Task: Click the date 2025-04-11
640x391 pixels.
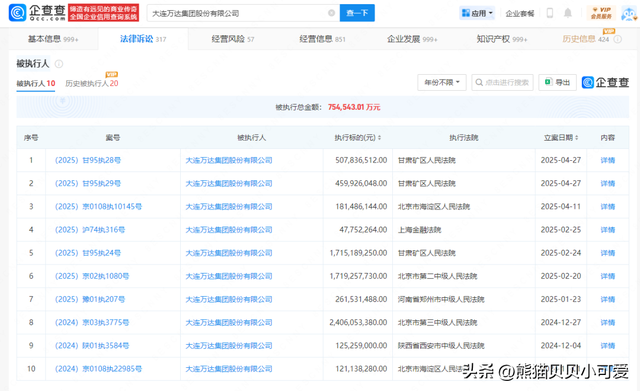Action: [561, 207]
